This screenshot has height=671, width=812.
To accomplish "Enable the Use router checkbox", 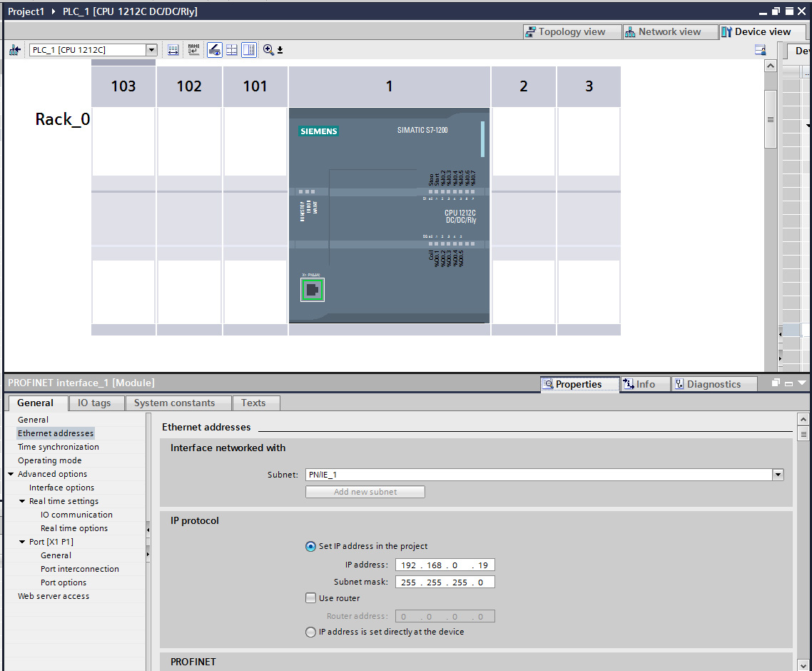I will 310,599.
